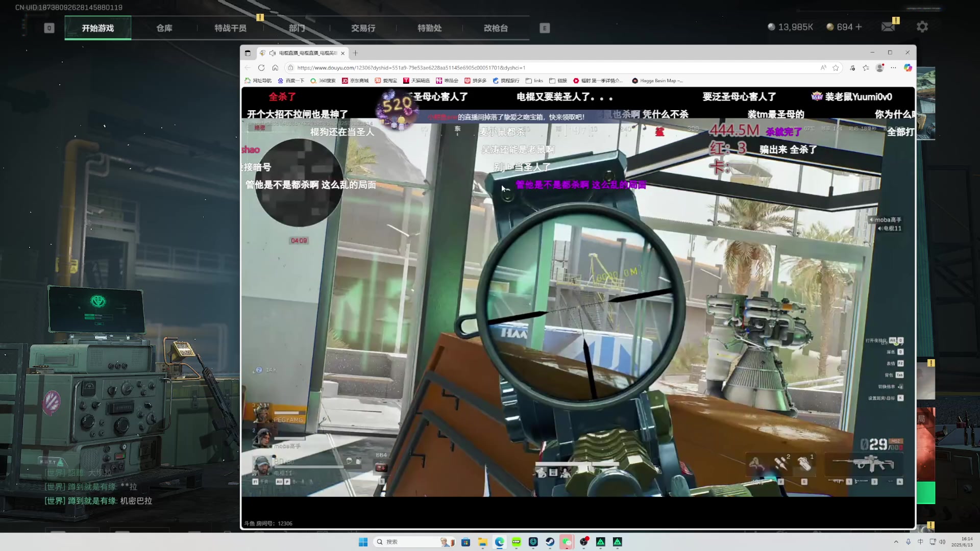The image size is (980, 551).
Task: Click the 520 gift box in the stream
Action: pos(396,110)
